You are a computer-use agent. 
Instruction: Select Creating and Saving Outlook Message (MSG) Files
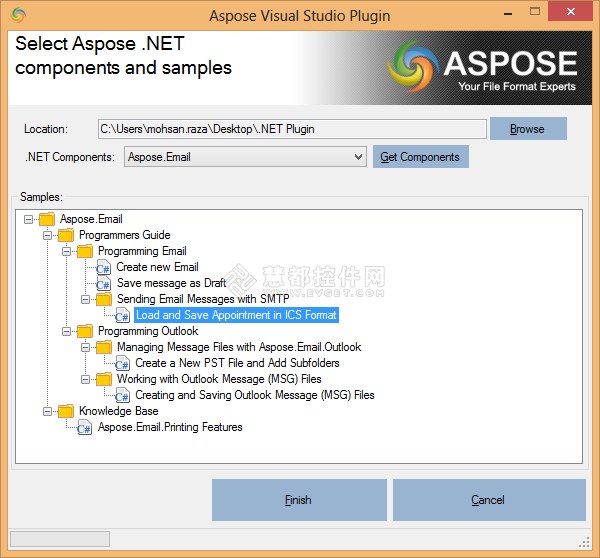(x=255, y=395)
